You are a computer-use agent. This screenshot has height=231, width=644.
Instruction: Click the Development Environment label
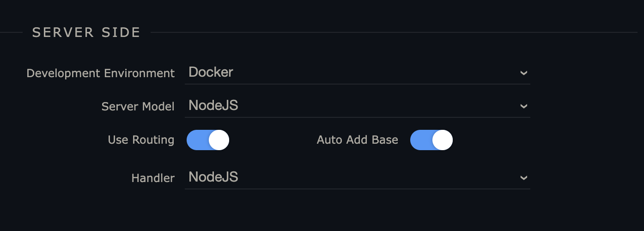point(101,73)
